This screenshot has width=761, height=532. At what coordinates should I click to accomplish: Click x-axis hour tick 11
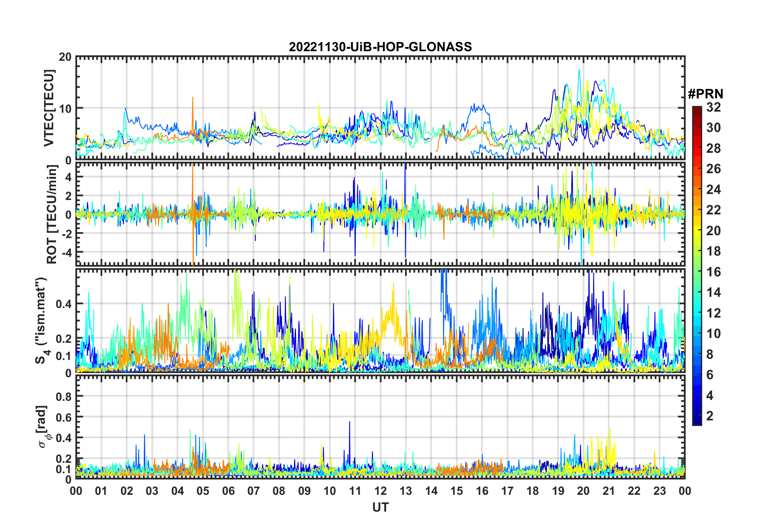coord(355,491)
